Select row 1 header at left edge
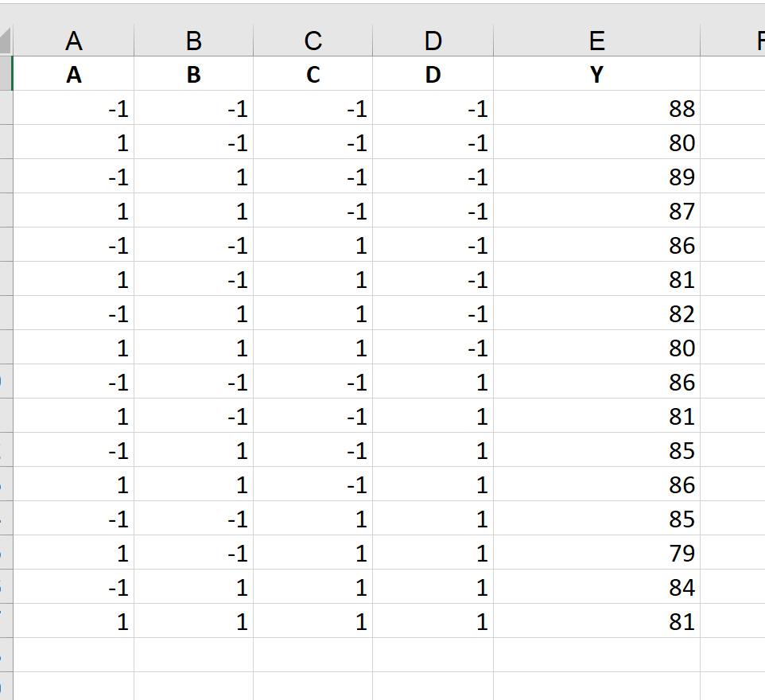 [x=6, y=75]
